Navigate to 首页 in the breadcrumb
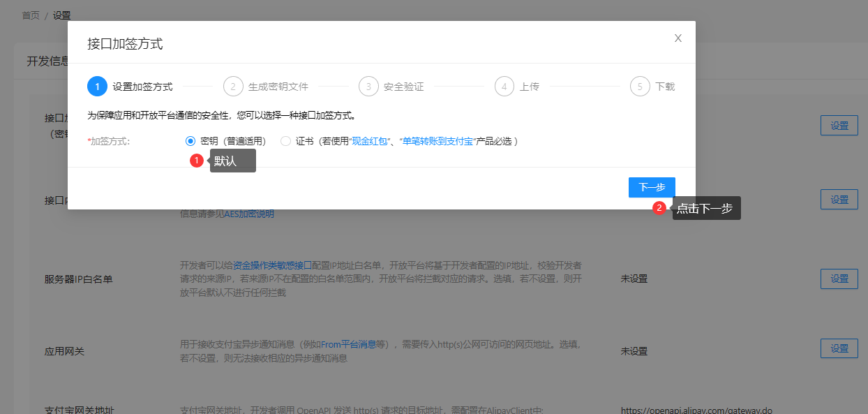 [31, 15]
